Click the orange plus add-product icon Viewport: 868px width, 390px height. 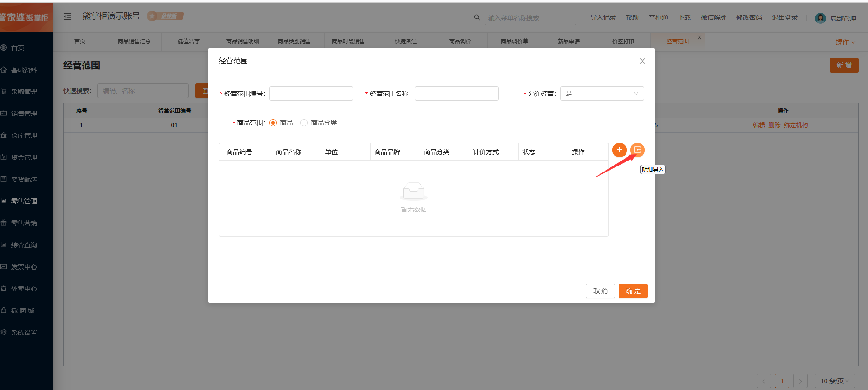tap(619, 150)
